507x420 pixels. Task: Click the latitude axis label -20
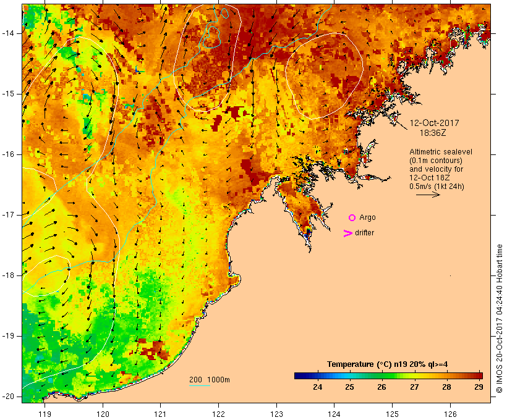(8, 397)
